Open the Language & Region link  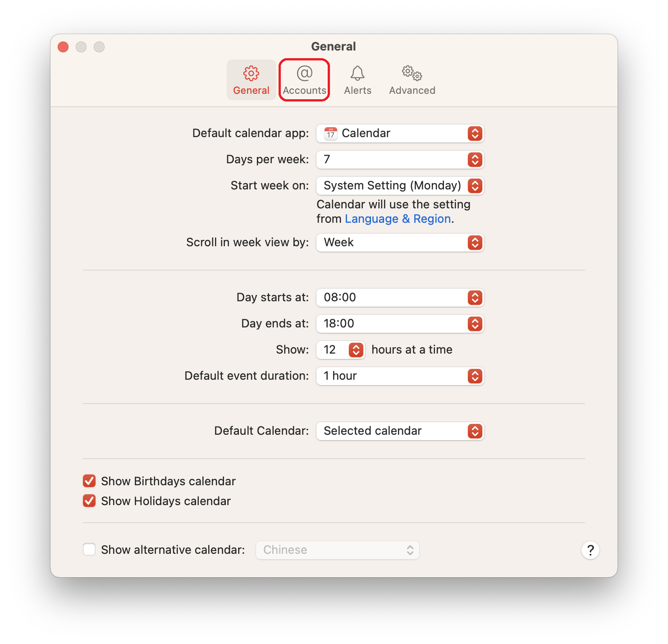[x=398, y=219]
